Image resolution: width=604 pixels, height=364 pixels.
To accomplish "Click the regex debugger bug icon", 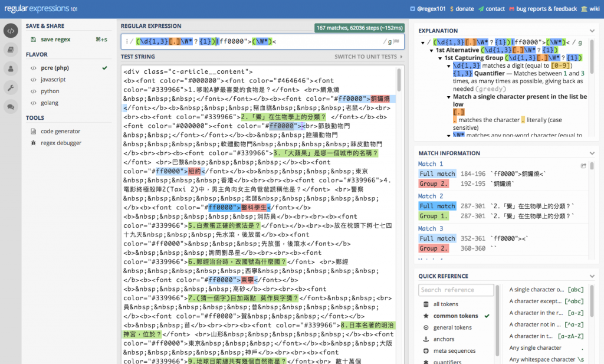I will [34, 143].
